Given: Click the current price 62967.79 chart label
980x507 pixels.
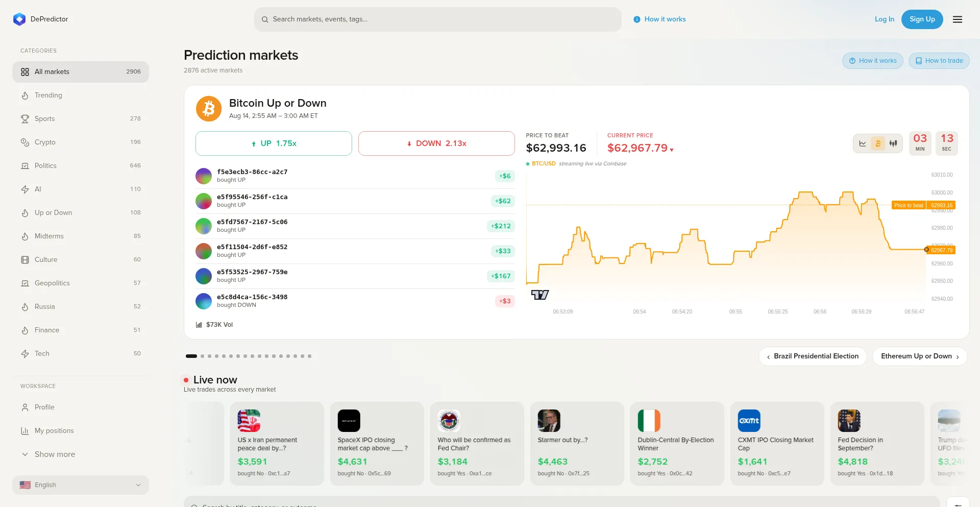Looking at the screenshot, I should coord(942,250).
